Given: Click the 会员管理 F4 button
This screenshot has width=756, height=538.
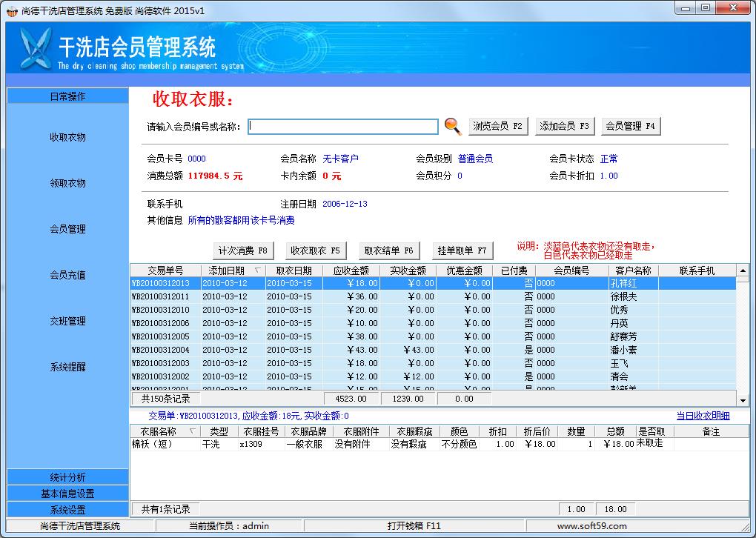Looking at the screenshot, I should (x=631, y=126).
